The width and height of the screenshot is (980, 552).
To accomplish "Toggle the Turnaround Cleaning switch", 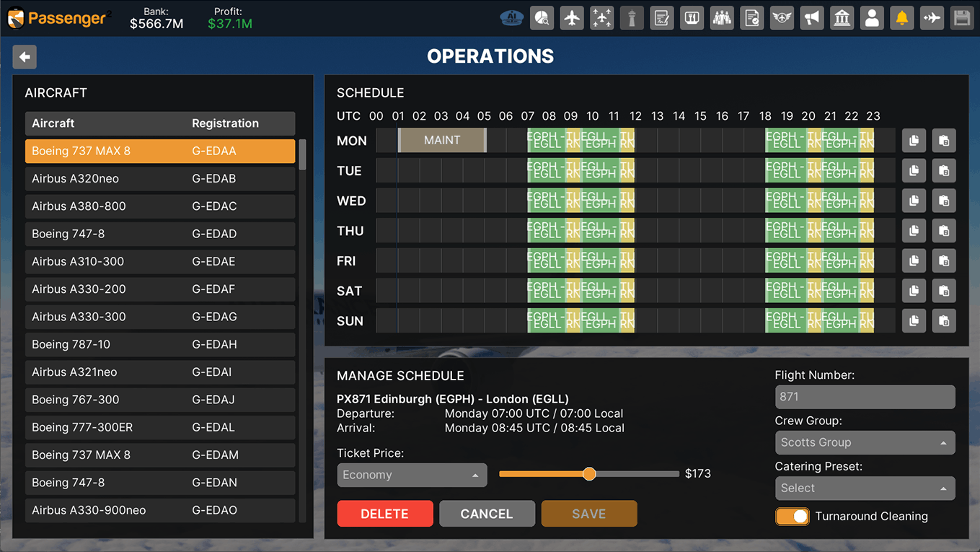I will click(x=792, y=517).
